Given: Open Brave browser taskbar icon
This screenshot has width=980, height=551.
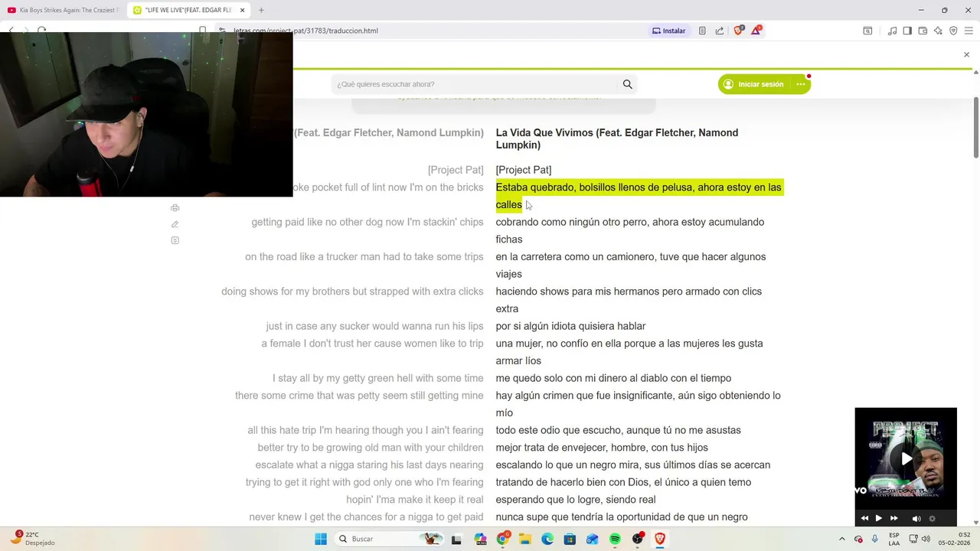Looking at the screenshot, I should (659, 539).
